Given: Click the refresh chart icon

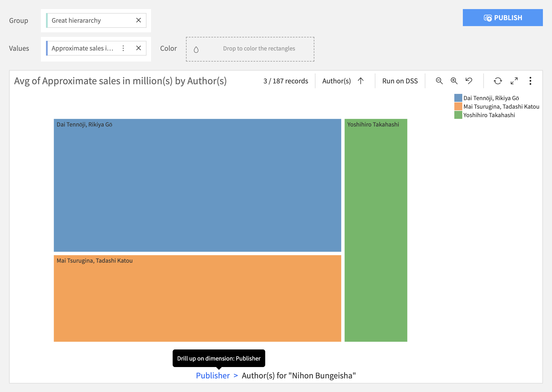Looking at the screenshot, I should tap(498, 81).
